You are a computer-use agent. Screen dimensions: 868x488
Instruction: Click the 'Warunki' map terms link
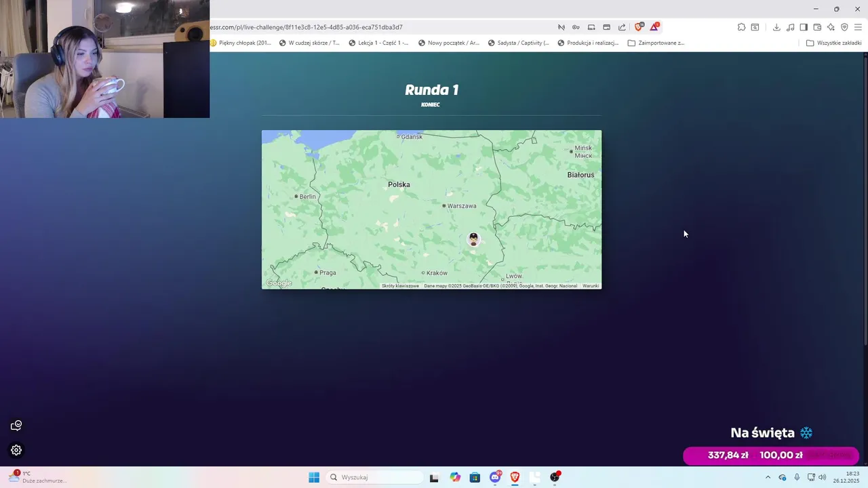pyautogui.click(x=591, y=286)
